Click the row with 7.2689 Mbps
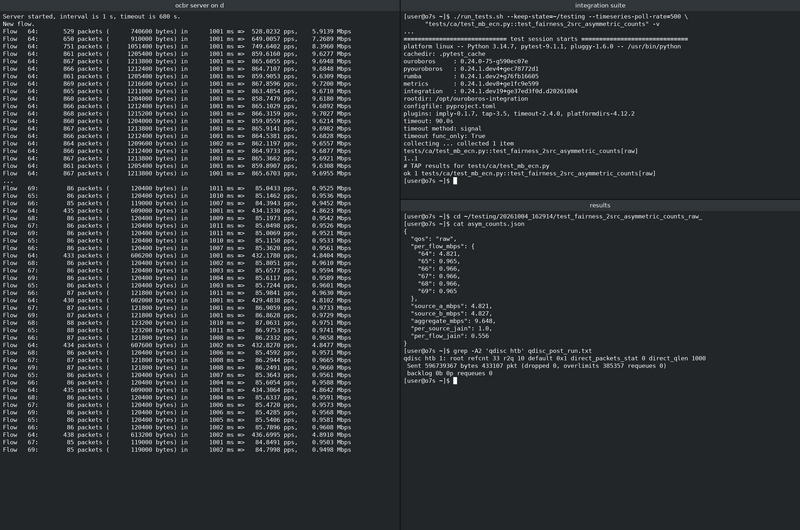Viewport: 800px width, 530px height. [x=177, y=39]
